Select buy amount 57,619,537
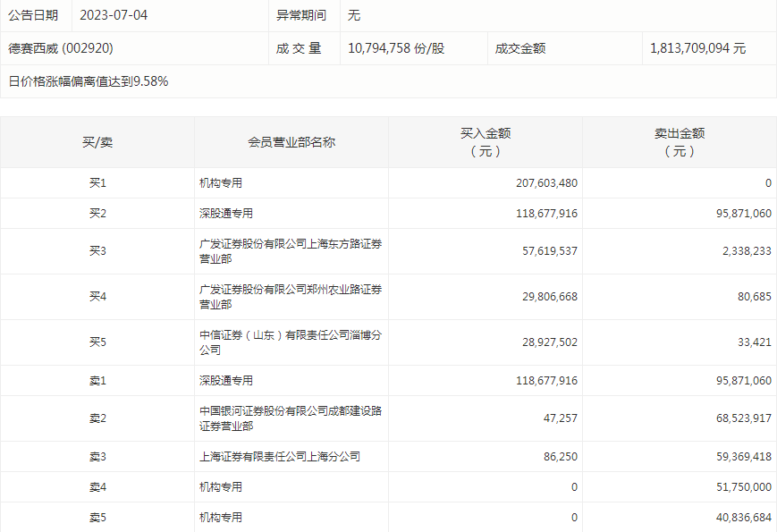 550,250
